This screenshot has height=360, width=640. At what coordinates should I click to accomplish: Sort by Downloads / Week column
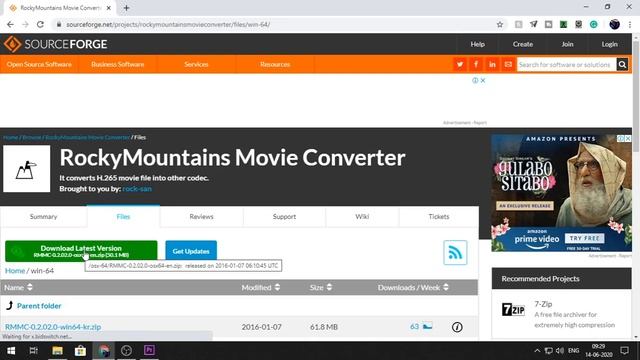(x=413, y=287)
